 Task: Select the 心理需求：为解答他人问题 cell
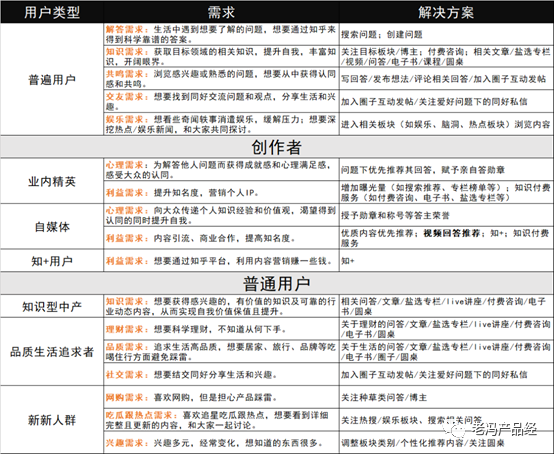[221, 170]
